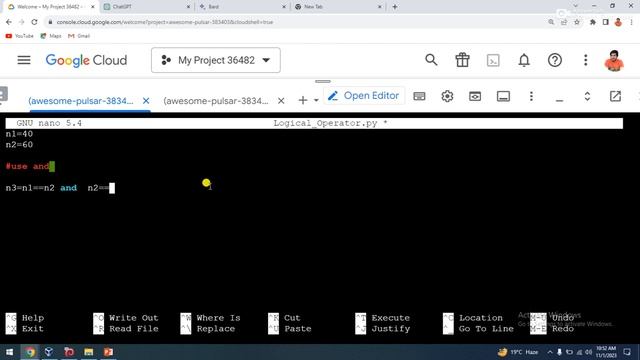Open a new browser tab

tap(395, 7)
